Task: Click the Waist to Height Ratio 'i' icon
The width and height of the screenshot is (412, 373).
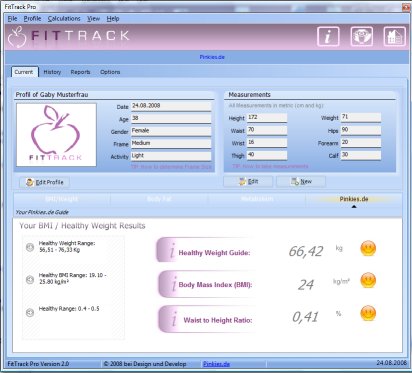Action: click(x=174, y=318)
